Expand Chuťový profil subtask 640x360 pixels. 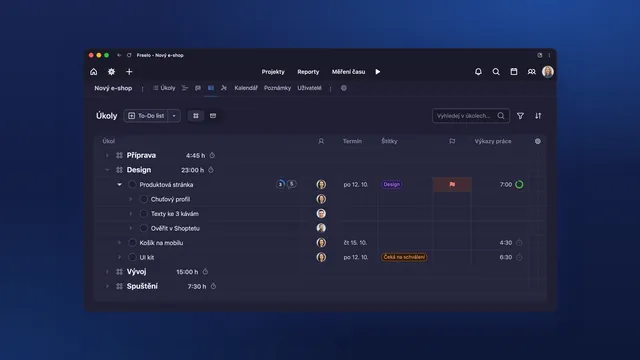pyautogui.click(x=131, y=199)
